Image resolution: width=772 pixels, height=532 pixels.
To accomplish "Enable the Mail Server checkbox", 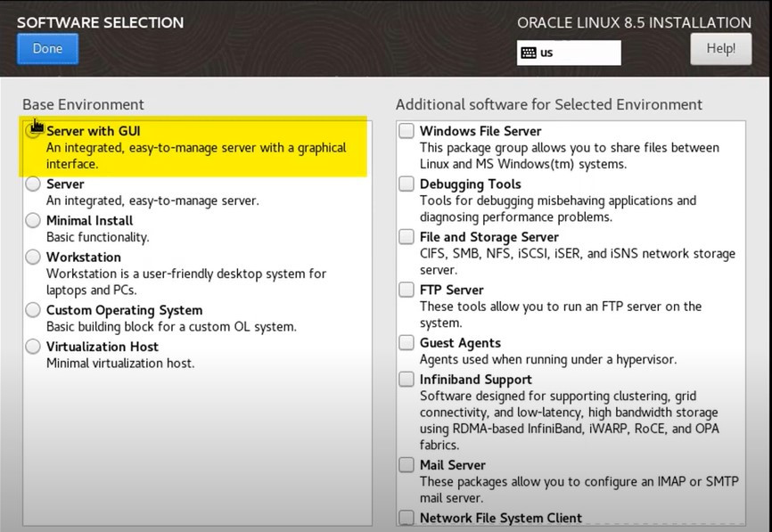I will coord(407,464).
